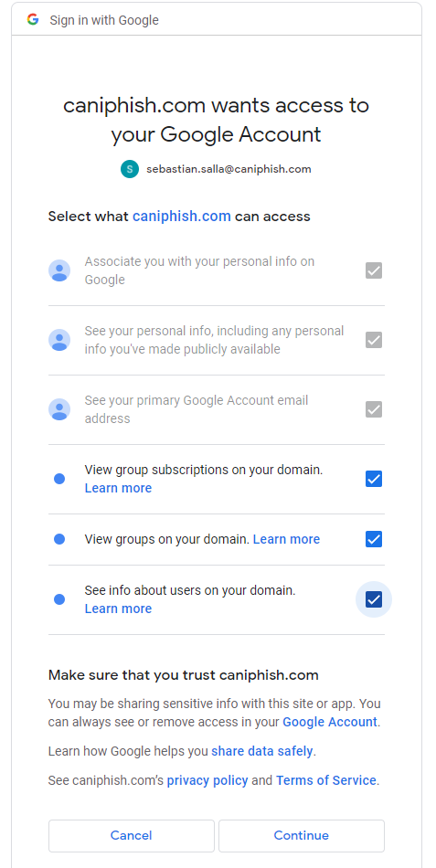
Task: Open Learn more under group subscriptions
Action: pos(118,488)
